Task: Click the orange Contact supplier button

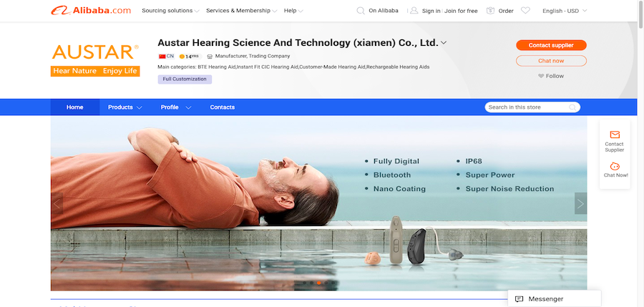Action: point(551,45)
